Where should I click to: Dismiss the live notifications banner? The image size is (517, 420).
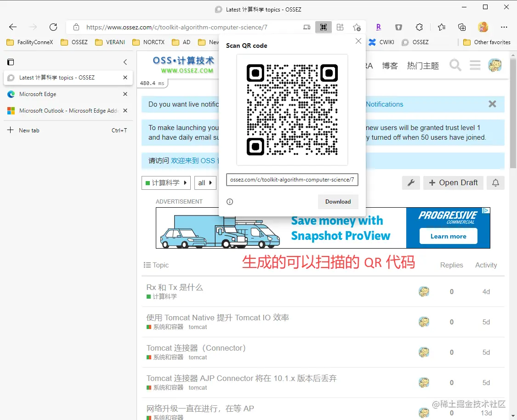[492, 104]
